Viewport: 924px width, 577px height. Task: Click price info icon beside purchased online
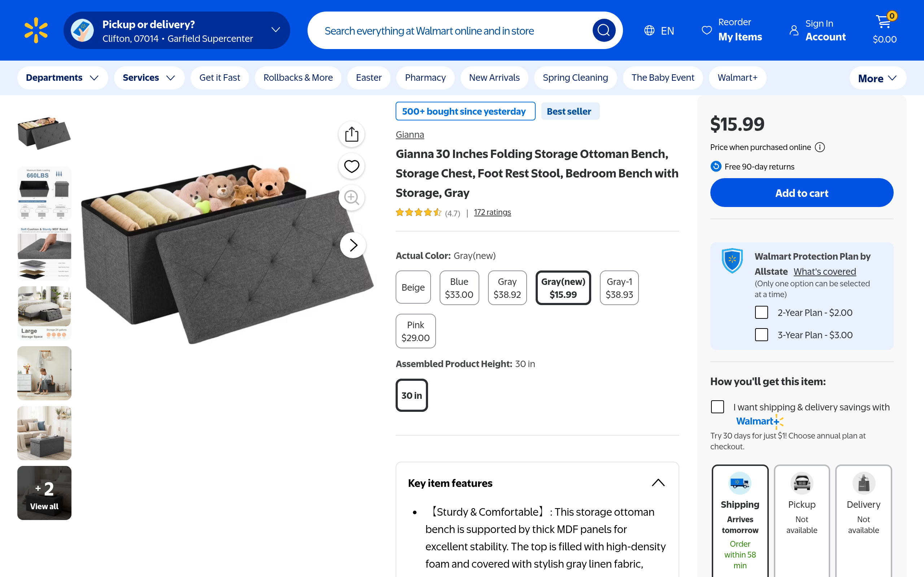pos(820,147)
